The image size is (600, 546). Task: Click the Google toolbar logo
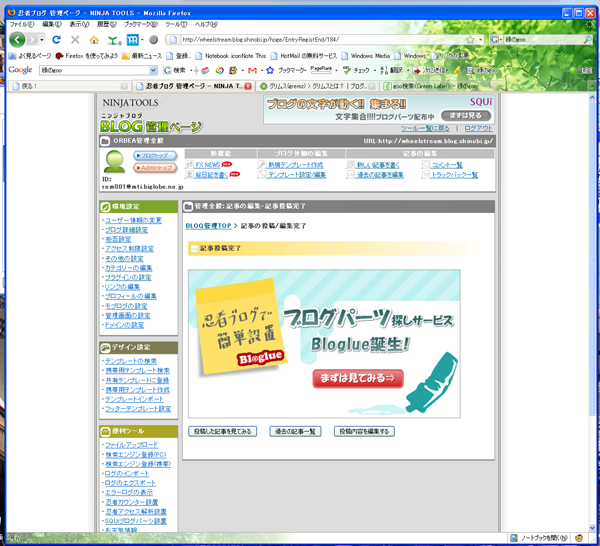(20, 70)
